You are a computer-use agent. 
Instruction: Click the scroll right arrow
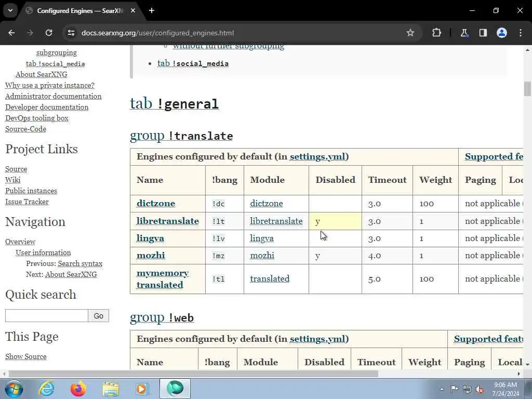click(519, 374)
